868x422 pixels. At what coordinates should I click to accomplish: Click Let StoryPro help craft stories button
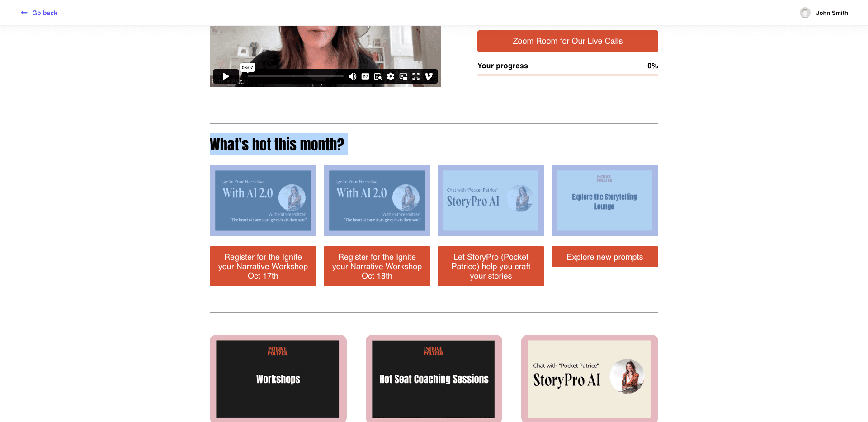[491, 266]
